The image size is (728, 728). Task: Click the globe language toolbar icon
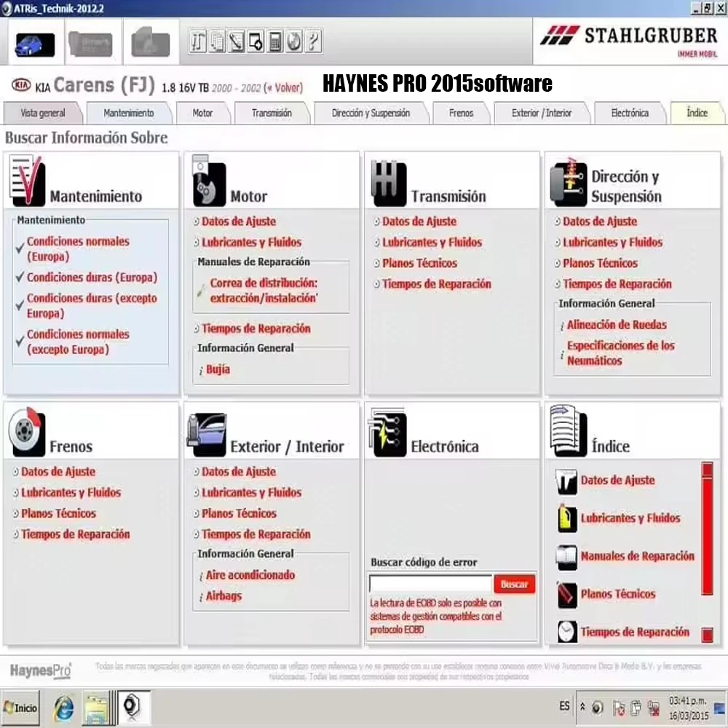click(x=294, y=41)
